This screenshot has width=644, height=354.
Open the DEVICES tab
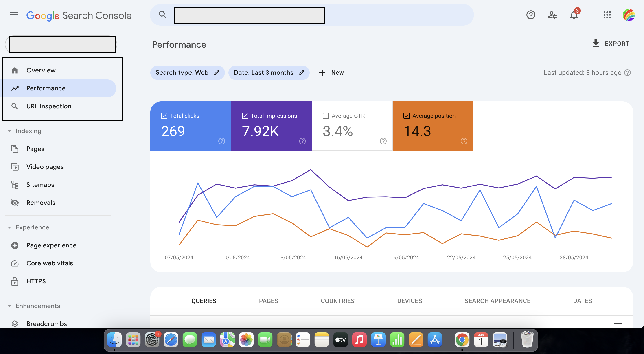coord(409,301)
